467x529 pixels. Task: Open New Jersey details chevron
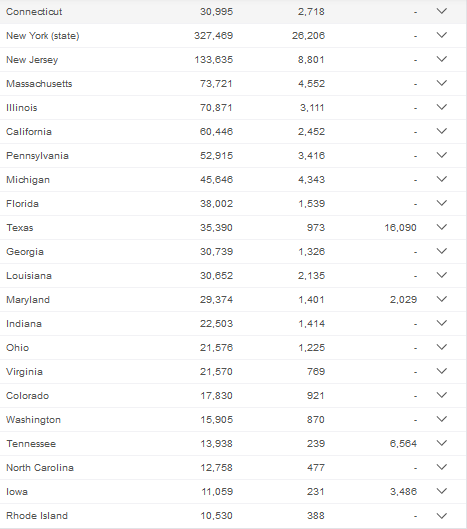pyautogui.click(x=442, y=59)
